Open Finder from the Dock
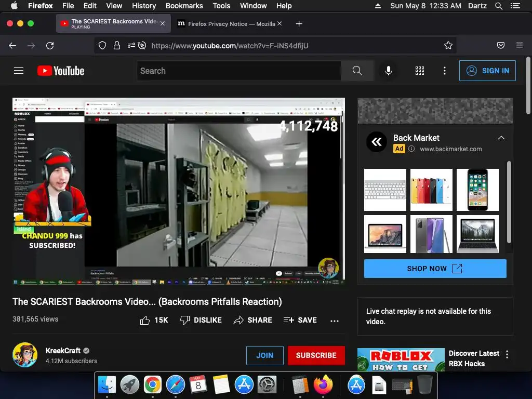Viewport: 532px width, 399px height. click(x=107, y=385)
